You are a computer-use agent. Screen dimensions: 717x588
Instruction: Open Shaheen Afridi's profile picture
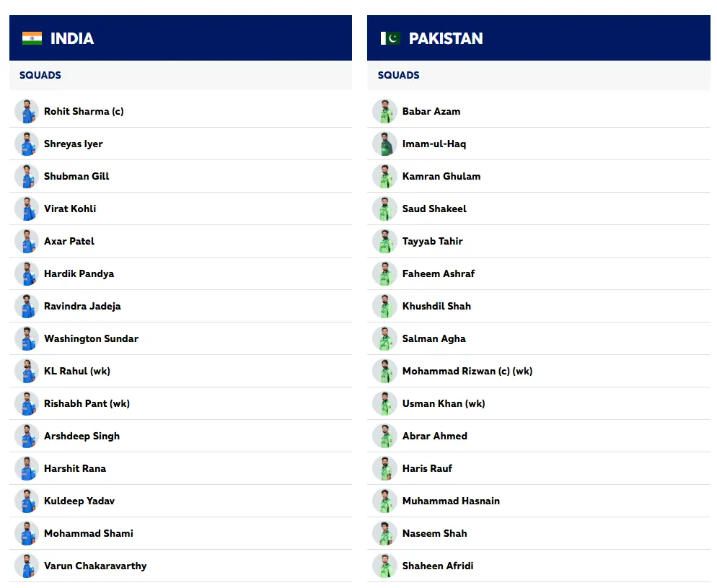(384, 566)
